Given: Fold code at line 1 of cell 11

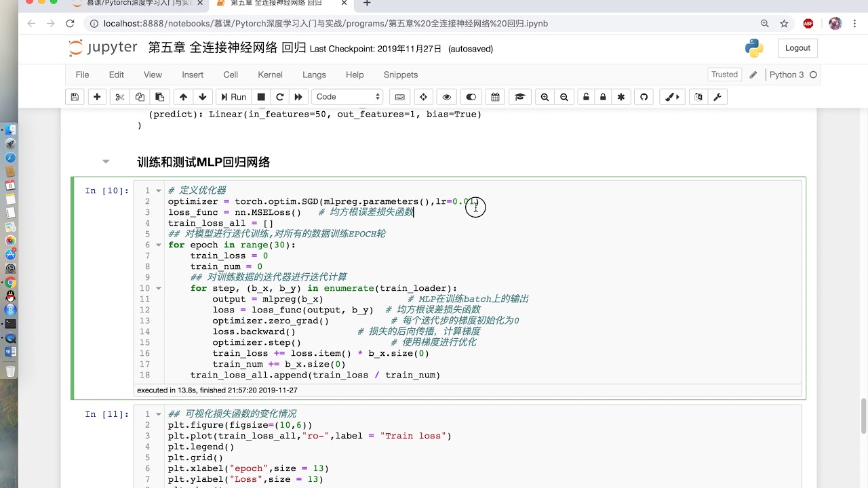Looking at the screenshot, I should [159, 413].
